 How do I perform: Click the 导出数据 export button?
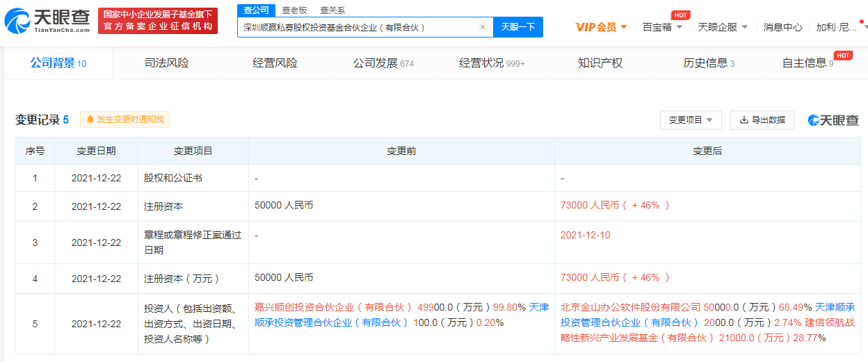[762, 120]
